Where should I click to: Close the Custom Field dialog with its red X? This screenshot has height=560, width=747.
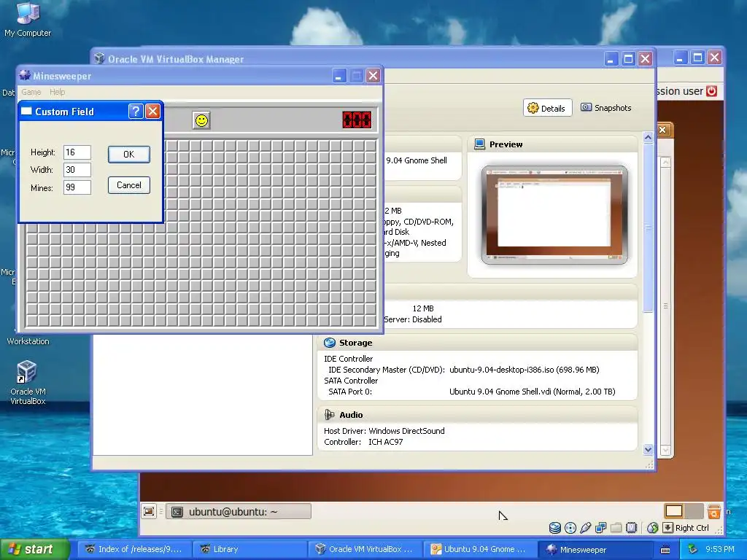(152, 112)
